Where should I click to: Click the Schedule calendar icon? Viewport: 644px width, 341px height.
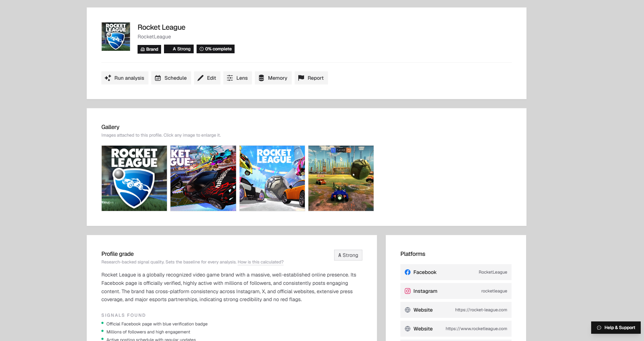158,78
